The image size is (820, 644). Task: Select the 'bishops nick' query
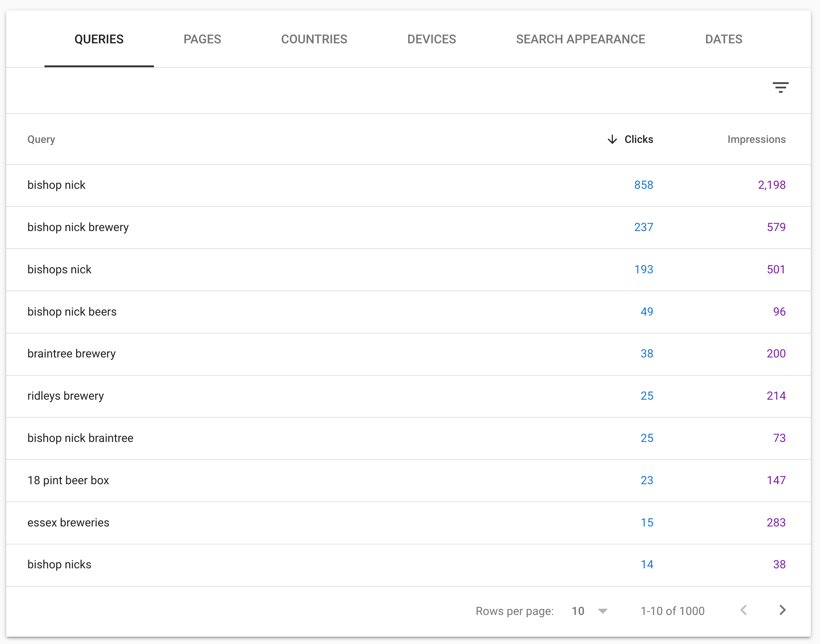click(x=59, y=270)
